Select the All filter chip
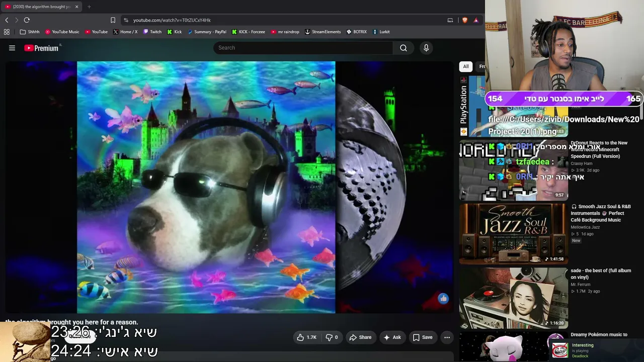 point(466,66)
